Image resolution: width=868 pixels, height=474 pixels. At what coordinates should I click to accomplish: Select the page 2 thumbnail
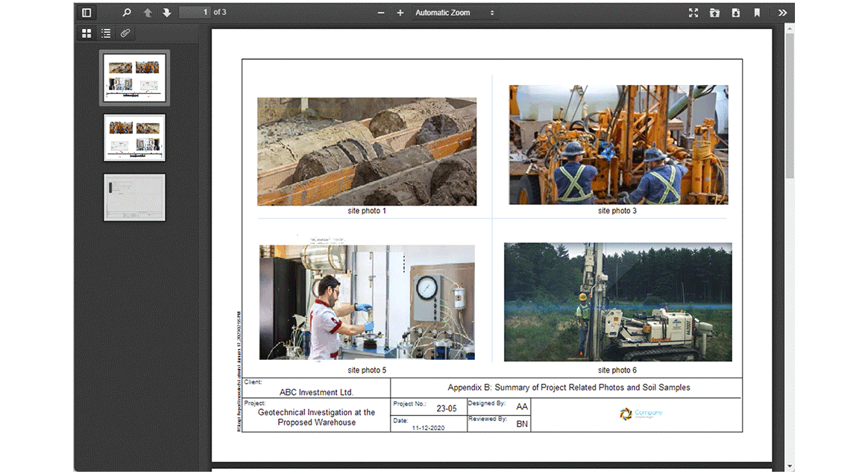[x=134, y=137]
